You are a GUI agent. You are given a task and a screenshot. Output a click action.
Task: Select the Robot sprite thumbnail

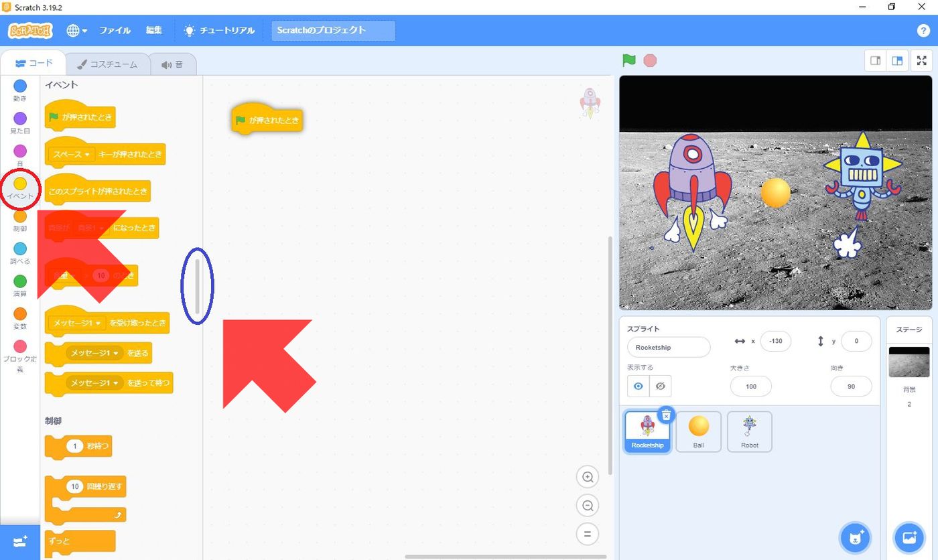(750, 432)
